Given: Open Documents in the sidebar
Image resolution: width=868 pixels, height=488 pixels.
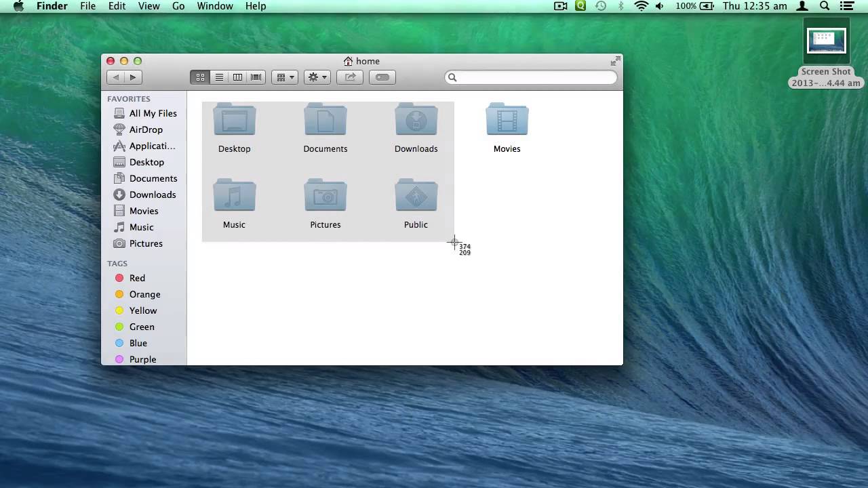Looking at the screenshot, I should (x=144, y=178).
